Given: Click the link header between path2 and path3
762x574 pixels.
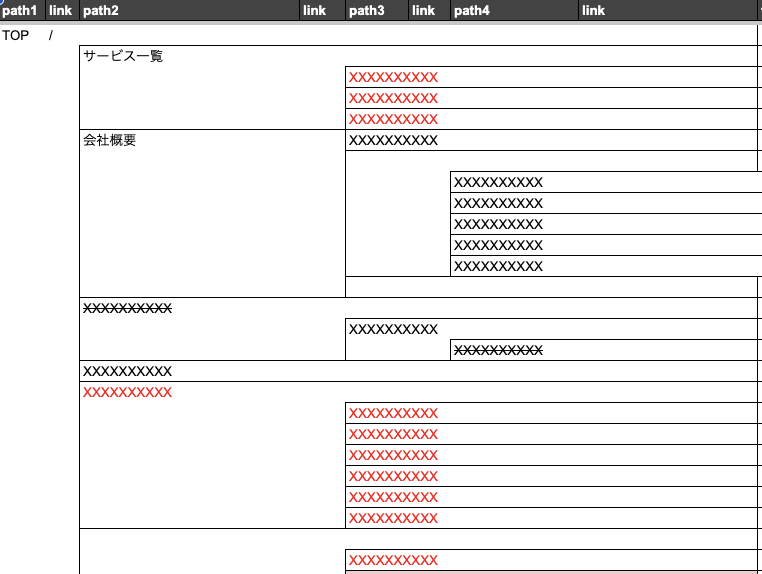Looking at the screenshot, I should (x=322, y=10).
